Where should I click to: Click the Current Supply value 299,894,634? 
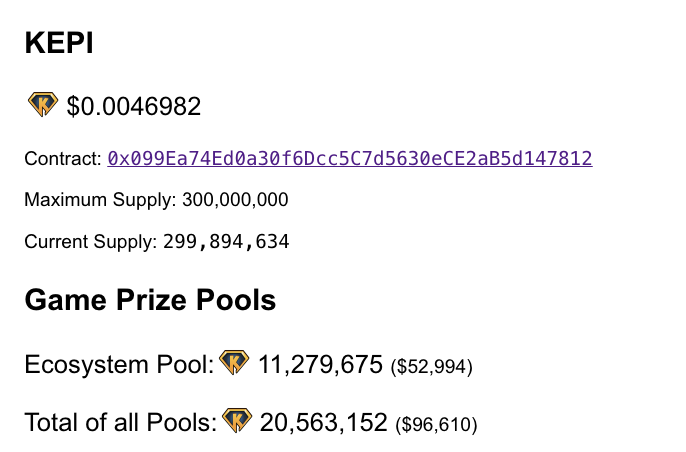click(226, 242)
